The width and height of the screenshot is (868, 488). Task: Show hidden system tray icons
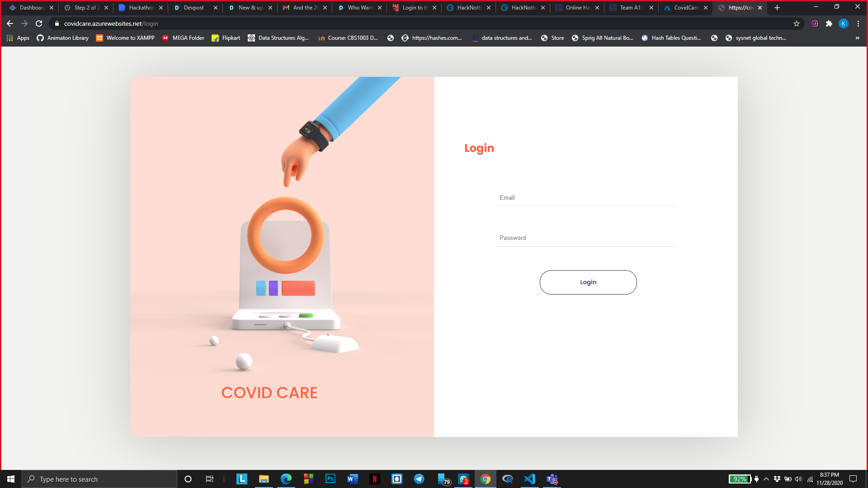[x=766, y=479]
